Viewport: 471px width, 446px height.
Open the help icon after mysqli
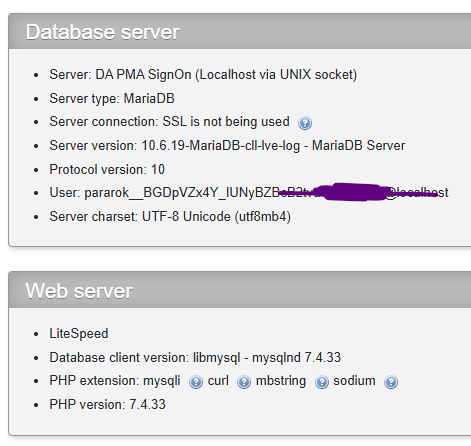click(196, 382)
